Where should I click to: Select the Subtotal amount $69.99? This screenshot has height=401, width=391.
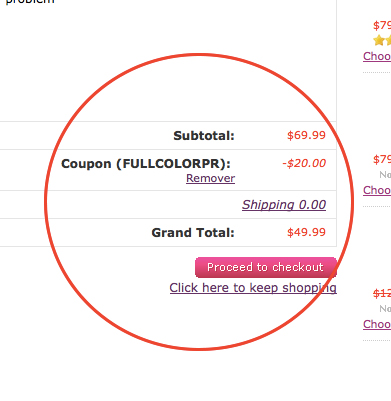point(306,135)
